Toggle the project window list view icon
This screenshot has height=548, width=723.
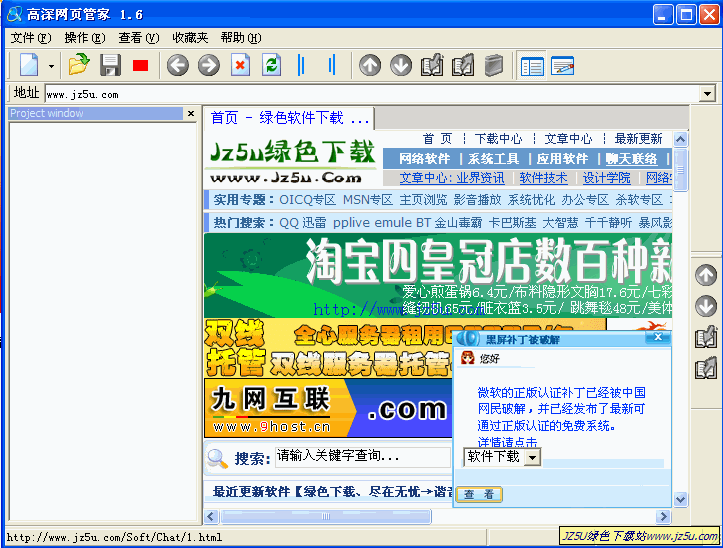(532, 66)
